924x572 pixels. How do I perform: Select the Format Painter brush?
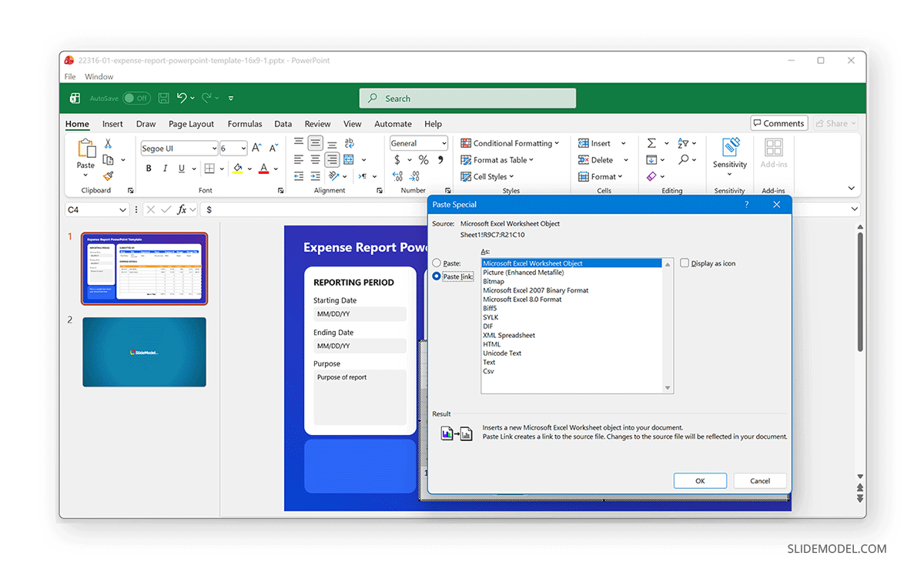click(x=108, y=176)
